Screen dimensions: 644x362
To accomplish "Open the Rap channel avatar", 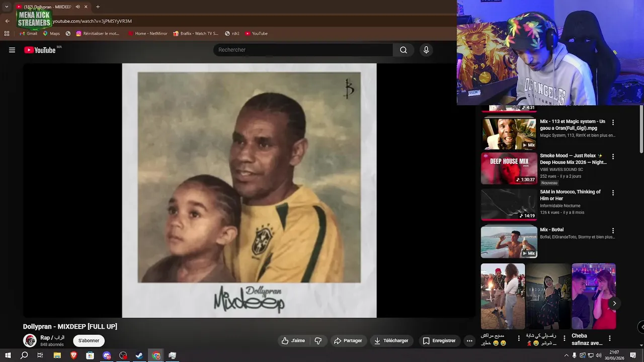I will point(30,340).
